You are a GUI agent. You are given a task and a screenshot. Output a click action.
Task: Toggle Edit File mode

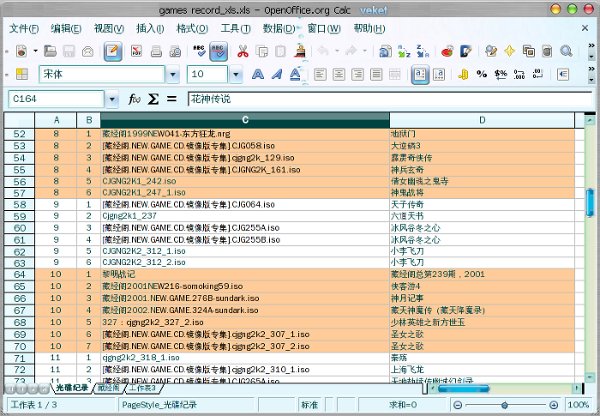113,51
